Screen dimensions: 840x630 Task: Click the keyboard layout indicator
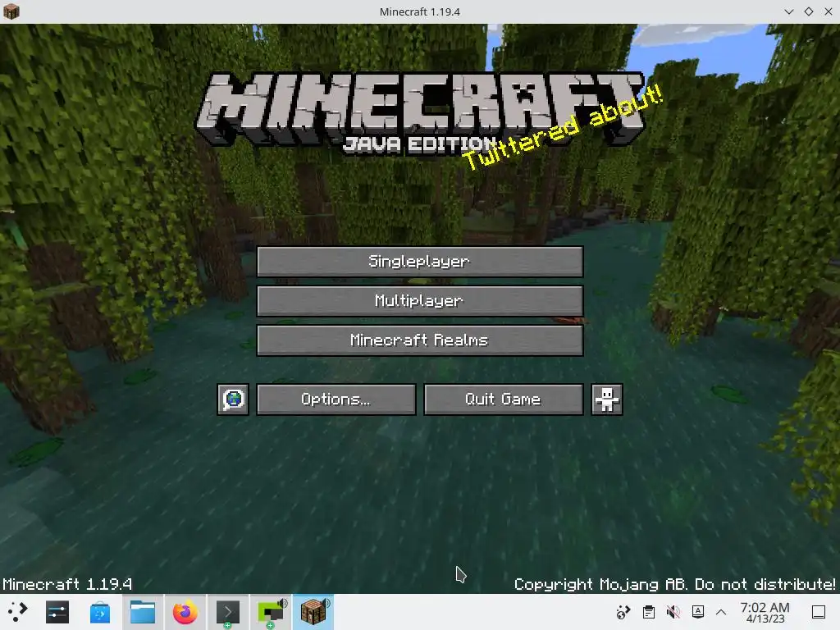698,612
